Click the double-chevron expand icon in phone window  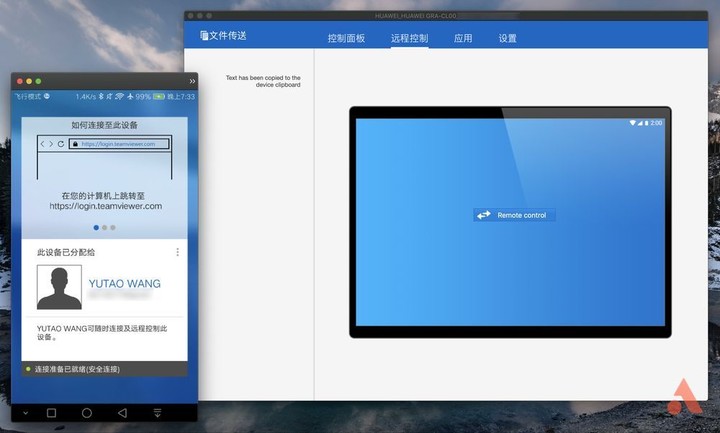point(192,80)
